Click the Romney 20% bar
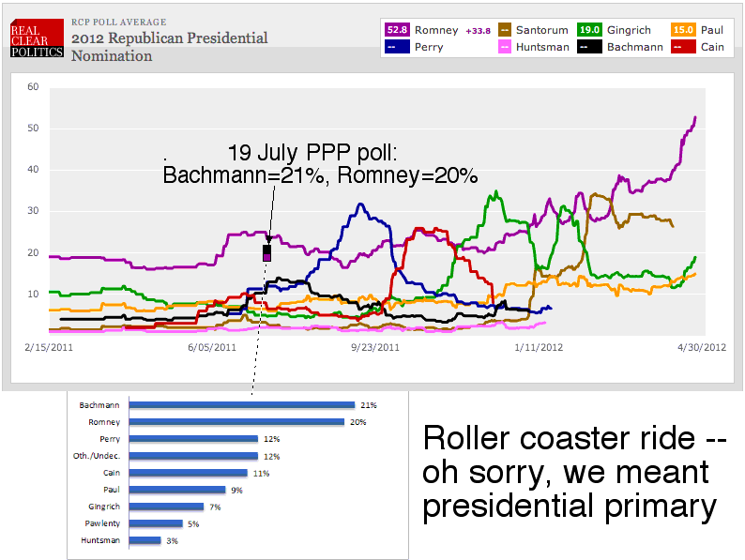 (236, 422)
